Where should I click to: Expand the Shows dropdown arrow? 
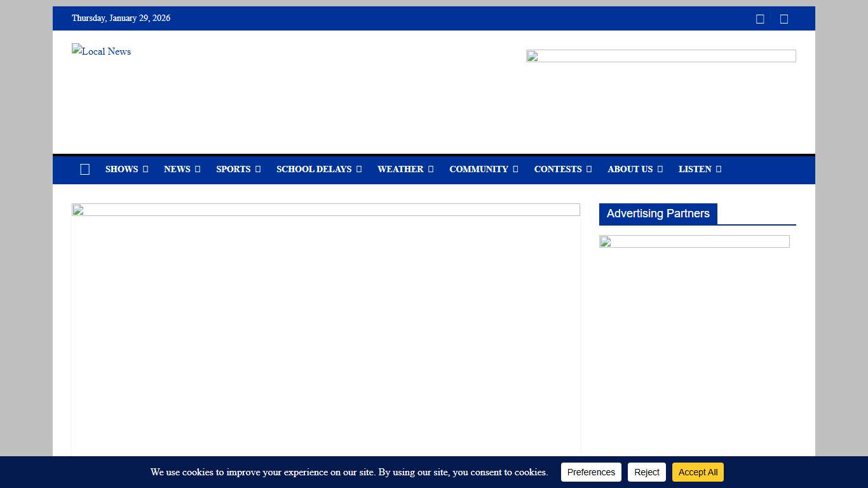(146, 170)
